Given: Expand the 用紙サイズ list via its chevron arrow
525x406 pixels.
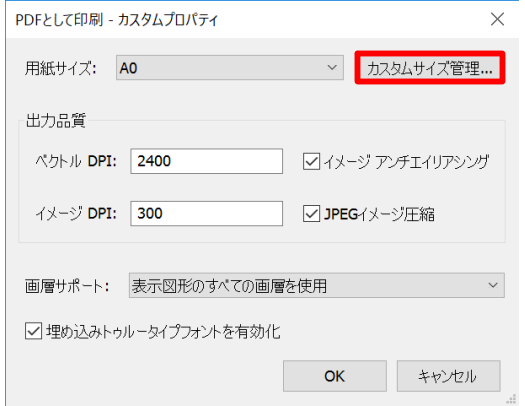Looking at the screenshot, I should pyautogui.click(x=332, y=68).
